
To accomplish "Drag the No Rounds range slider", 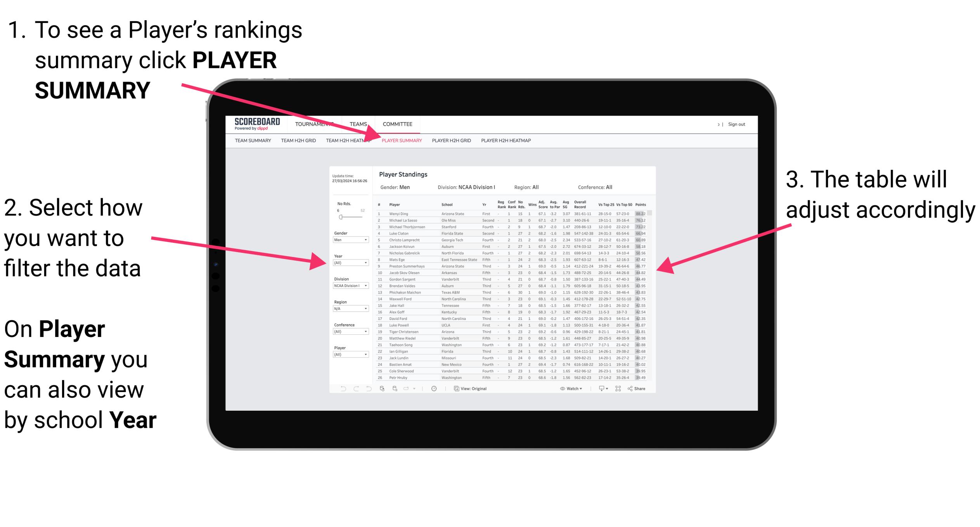I will point(340,217).
